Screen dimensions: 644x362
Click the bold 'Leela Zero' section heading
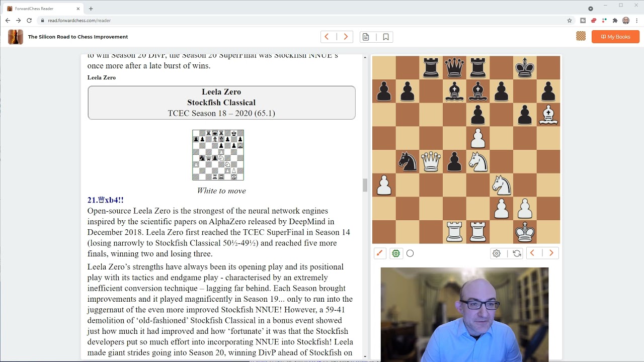(x=102, y=77)
